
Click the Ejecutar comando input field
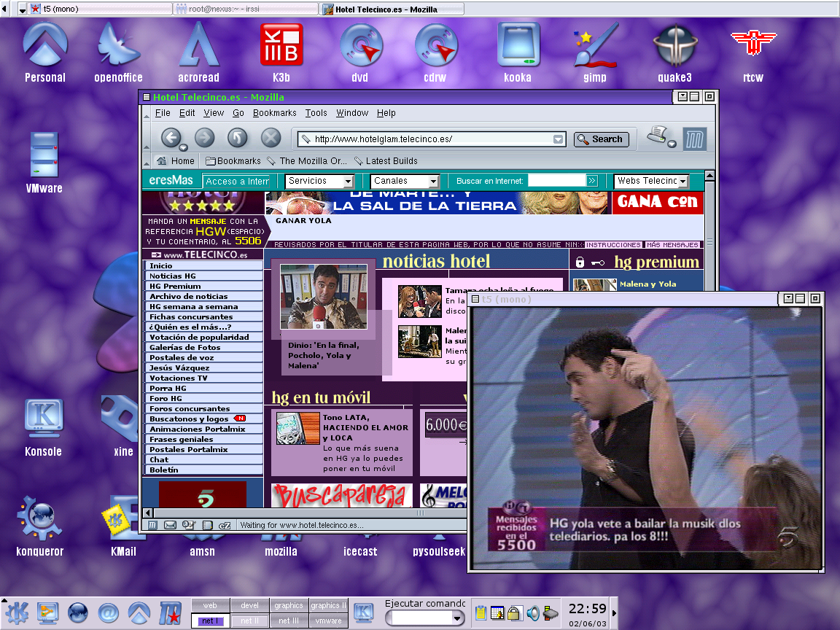[x=421, y=618]
